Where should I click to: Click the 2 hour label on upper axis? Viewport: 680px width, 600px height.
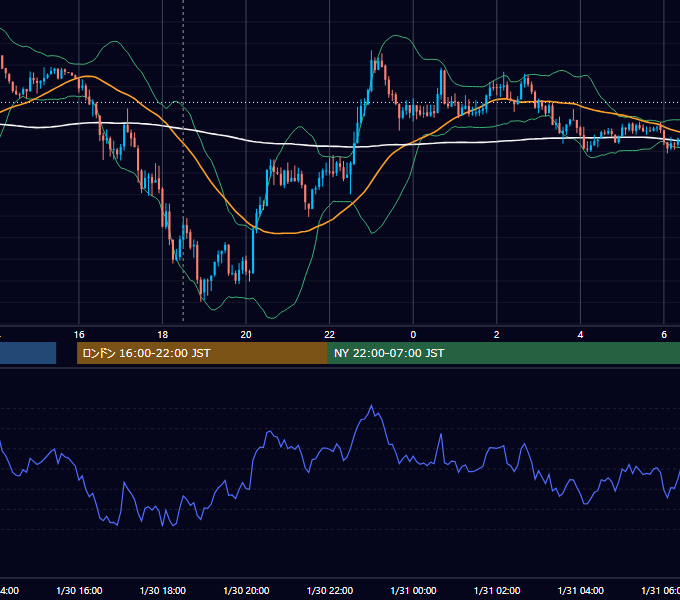(x=497, y=335)
